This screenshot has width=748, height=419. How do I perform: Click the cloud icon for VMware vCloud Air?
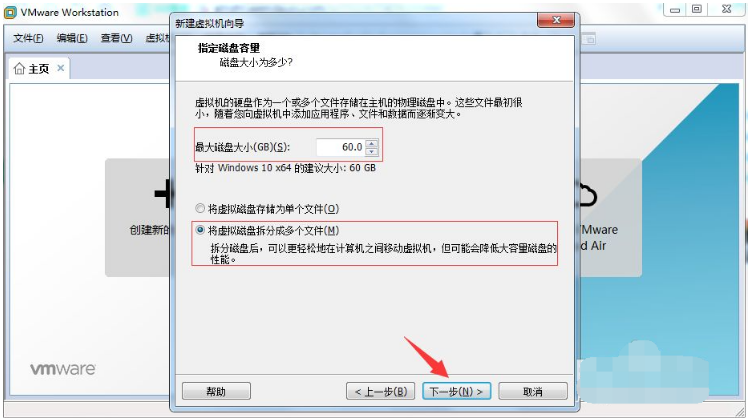[x=588, y=194]
